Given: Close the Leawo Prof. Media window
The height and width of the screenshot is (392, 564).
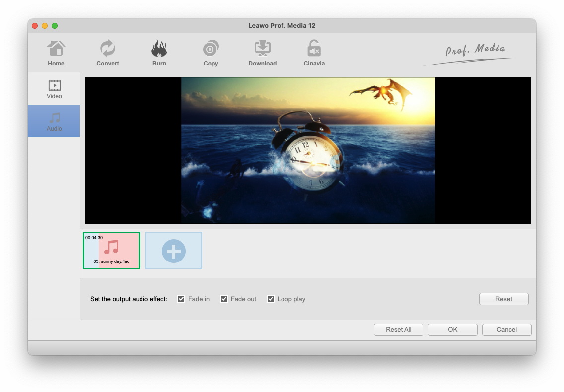Looking at the screenshot, I should click(35, 26).
